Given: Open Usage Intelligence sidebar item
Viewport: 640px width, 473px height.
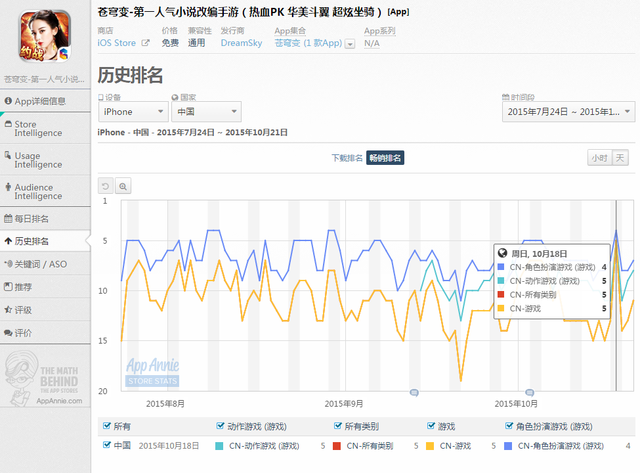Looking at the screenshot, I should 45,160.
